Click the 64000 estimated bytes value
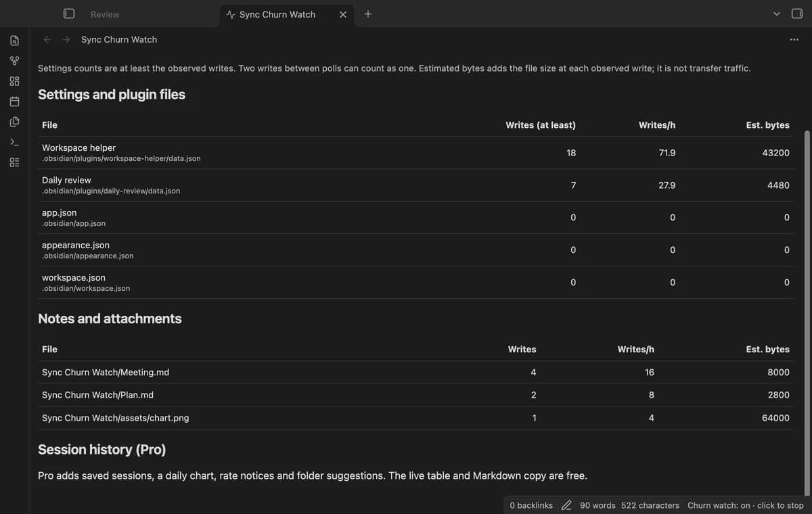Screen dimensions: 812x514 (x=775, y=418)
